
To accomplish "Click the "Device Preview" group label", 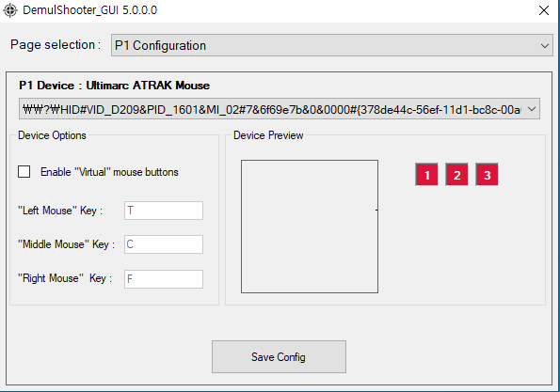I will click(x=268, y=135).
